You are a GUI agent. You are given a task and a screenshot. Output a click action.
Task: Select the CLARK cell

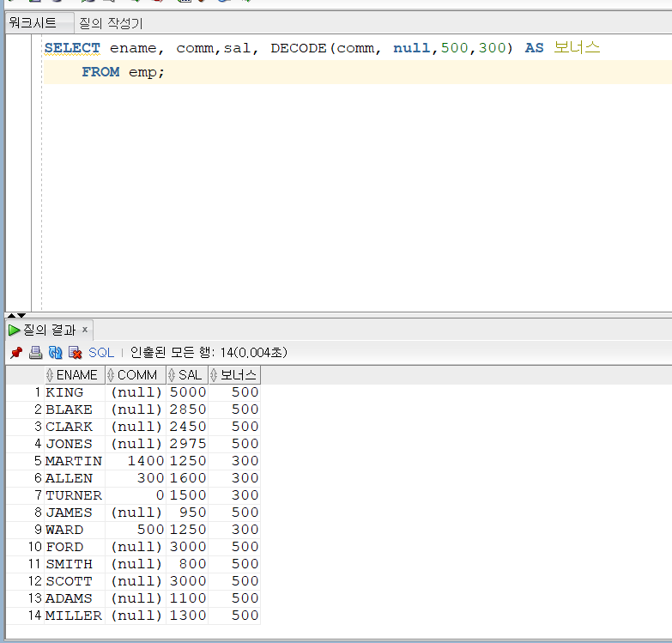click(75, 427)
